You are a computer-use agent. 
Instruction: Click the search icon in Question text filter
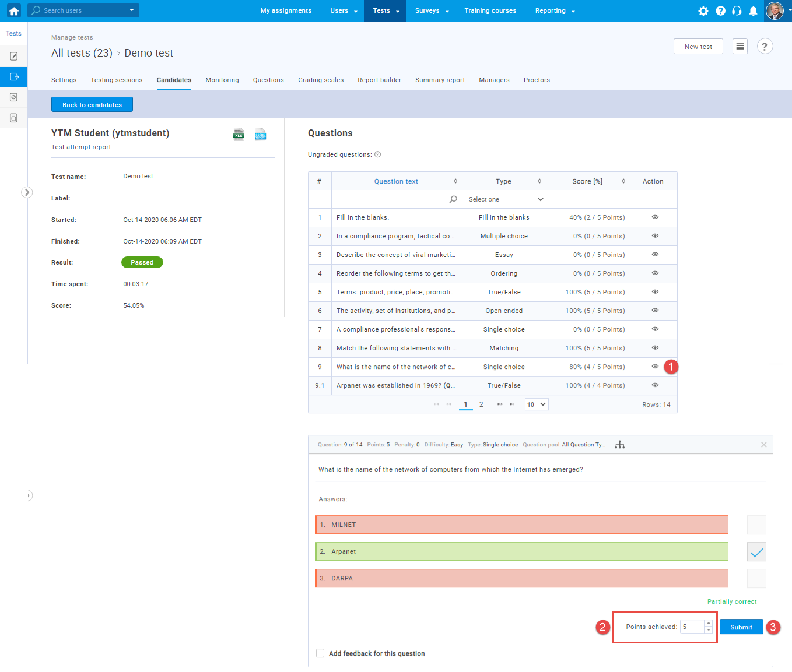point(453,199)
